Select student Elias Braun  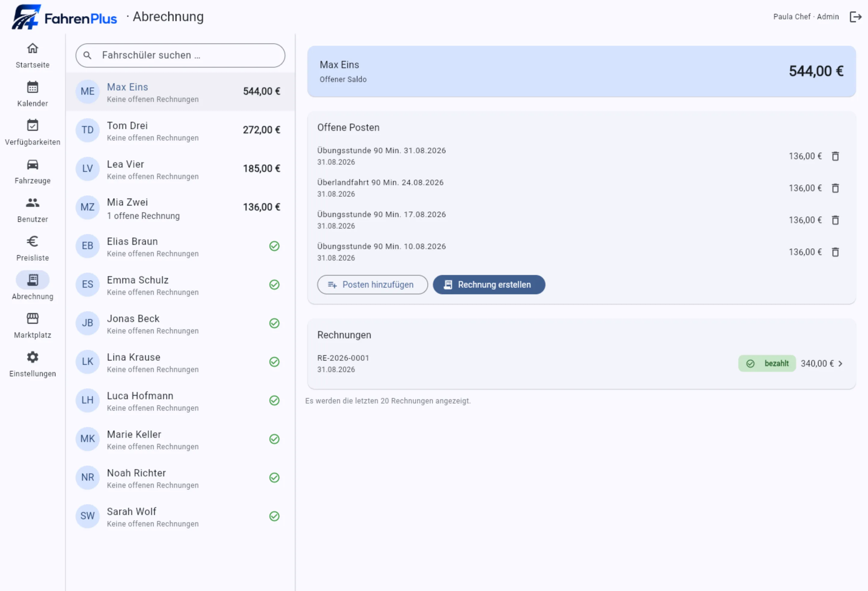tap(181, 246)
